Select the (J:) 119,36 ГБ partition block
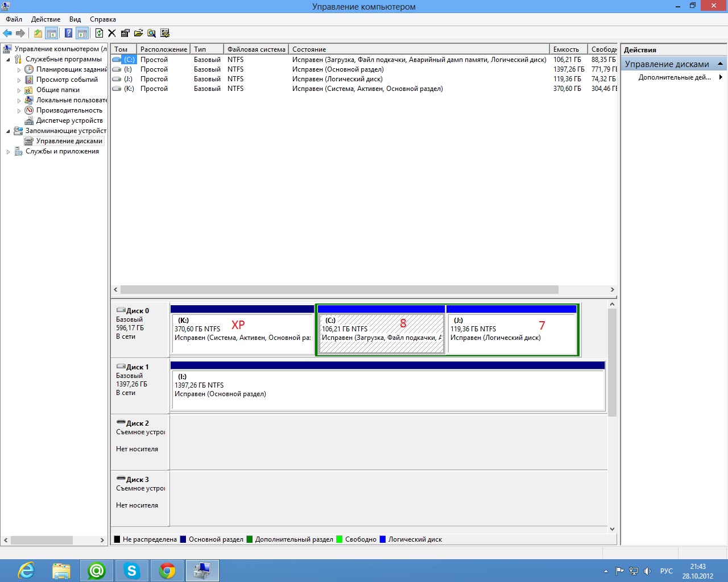This screenshot has height=582, width=728. [x=512, y=330]
